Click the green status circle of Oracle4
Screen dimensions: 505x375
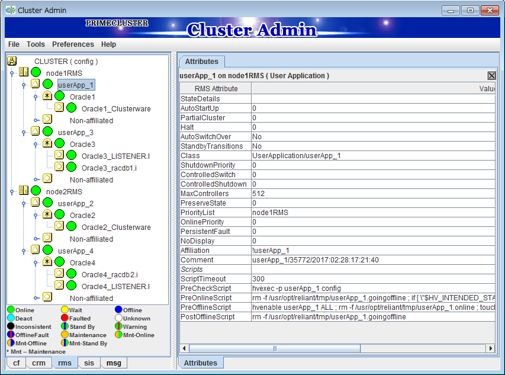point(59,262)
